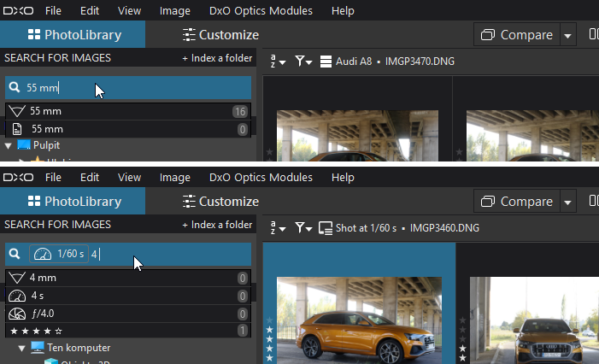Screen dimensions: 599x364
Task: Select orange Audi side view thumbnail
Action: pyautogui.click(x=359, y=320)
